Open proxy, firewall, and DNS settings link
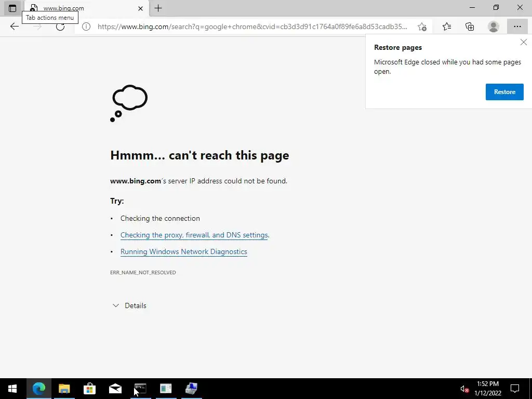The width and height of the screenshot is (532, 399). tap(194, 235)
